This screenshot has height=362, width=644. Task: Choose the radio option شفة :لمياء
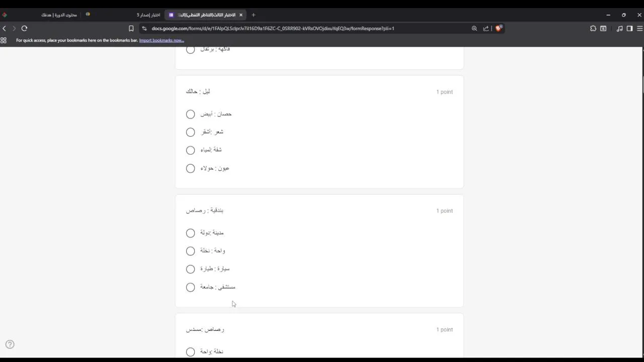point(190,150)
